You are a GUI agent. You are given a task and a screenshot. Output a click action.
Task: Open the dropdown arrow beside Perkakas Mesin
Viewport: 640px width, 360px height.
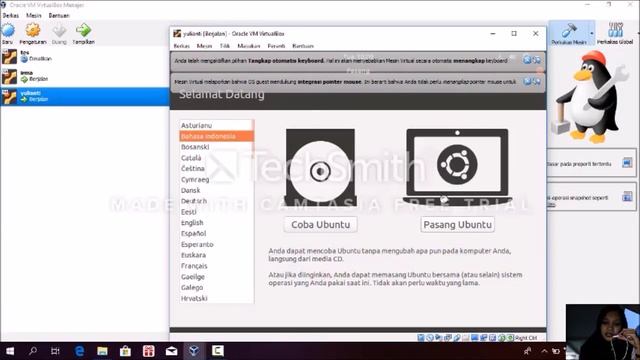591,33
